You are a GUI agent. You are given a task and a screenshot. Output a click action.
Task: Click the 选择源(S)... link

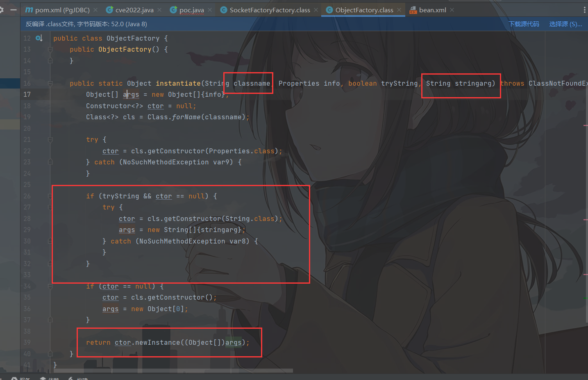(x=565, y=24)
